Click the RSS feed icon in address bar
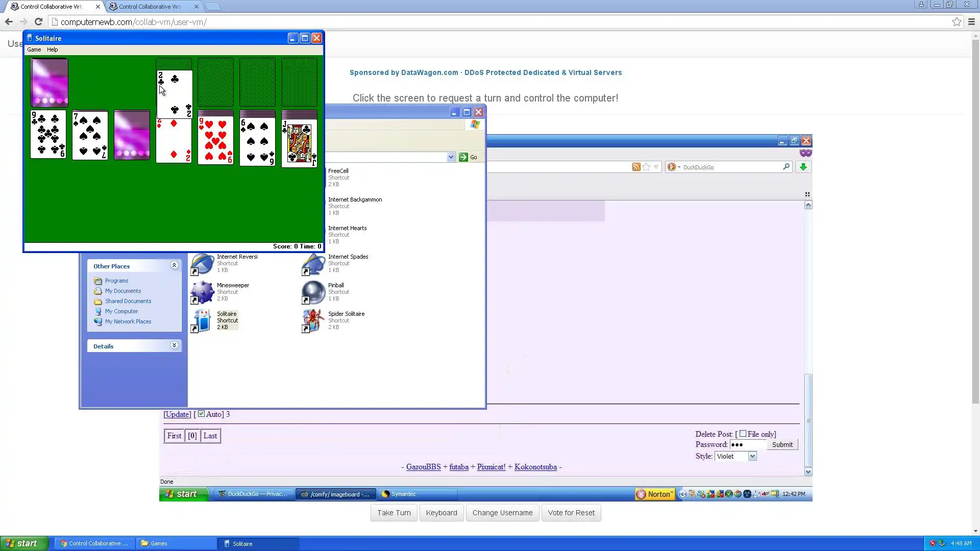Screen dimensions: 980x551 click(x=636, y=167)
